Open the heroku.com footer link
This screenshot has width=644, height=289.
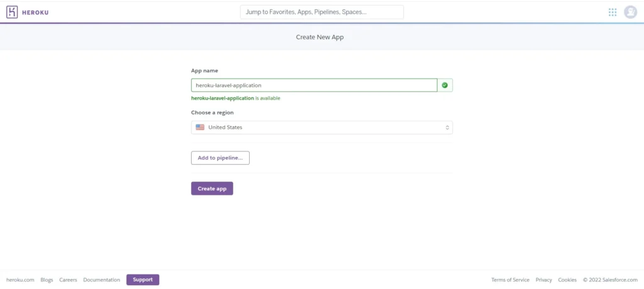coord(20,280)
